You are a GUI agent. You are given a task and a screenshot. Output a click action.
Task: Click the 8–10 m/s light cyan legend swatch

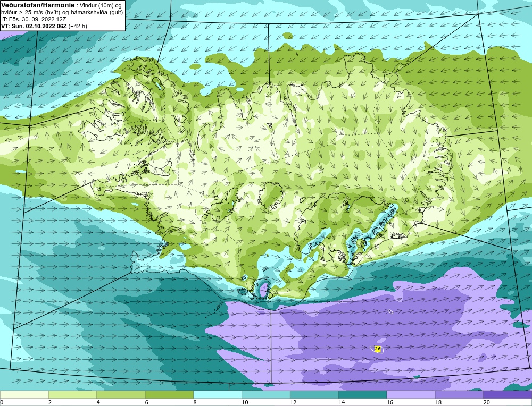[218, 394]
